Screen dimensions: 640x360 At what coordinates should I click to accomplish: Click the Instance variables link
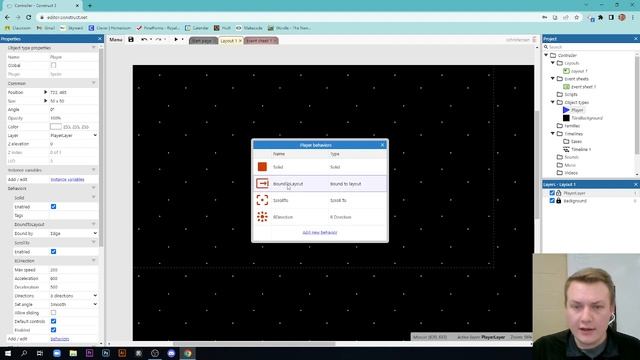[67, 180]
